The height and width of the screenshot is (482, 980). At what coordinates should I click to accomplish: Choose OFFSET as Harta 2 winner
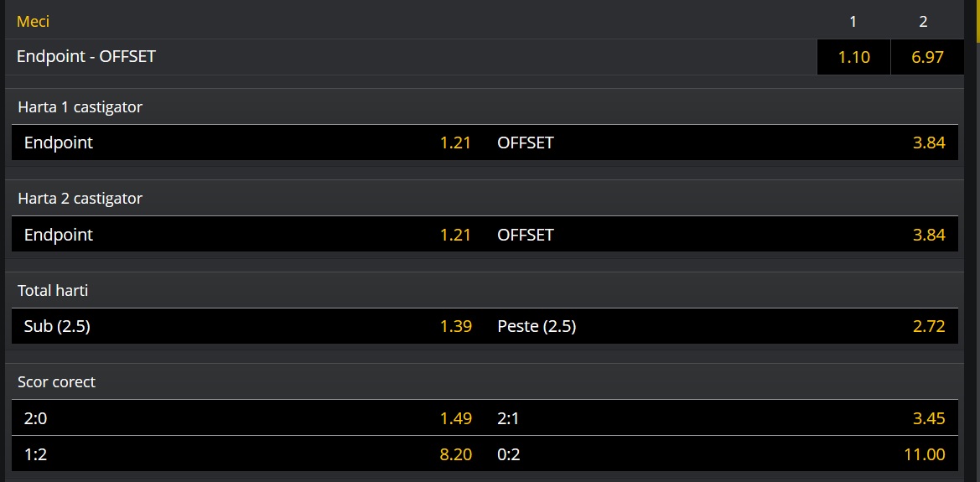[721, 235]
